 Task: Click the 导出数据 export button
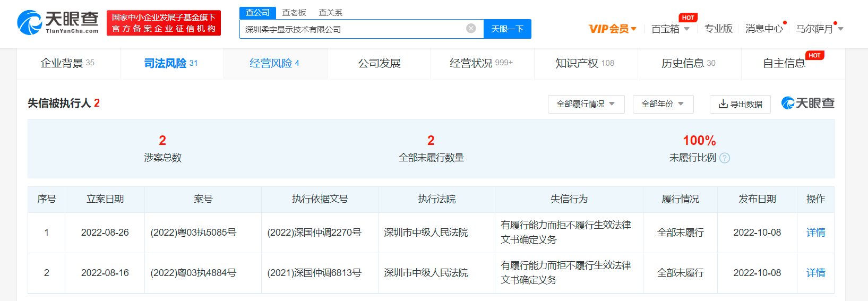[740, 104]
